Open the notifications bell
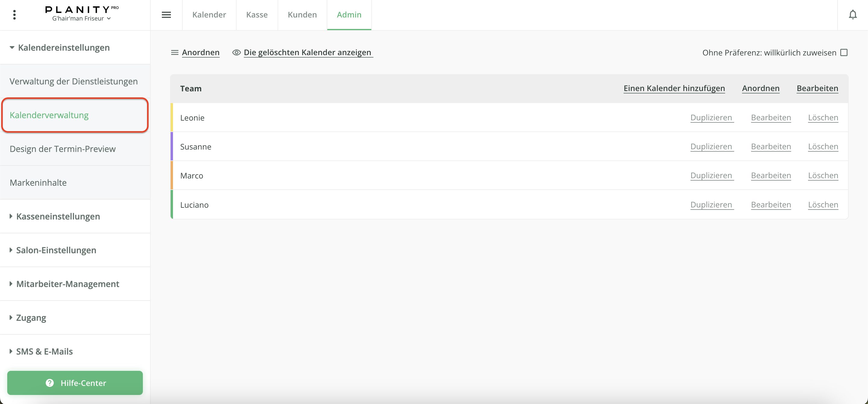868x404 pixels. (853, 15)
